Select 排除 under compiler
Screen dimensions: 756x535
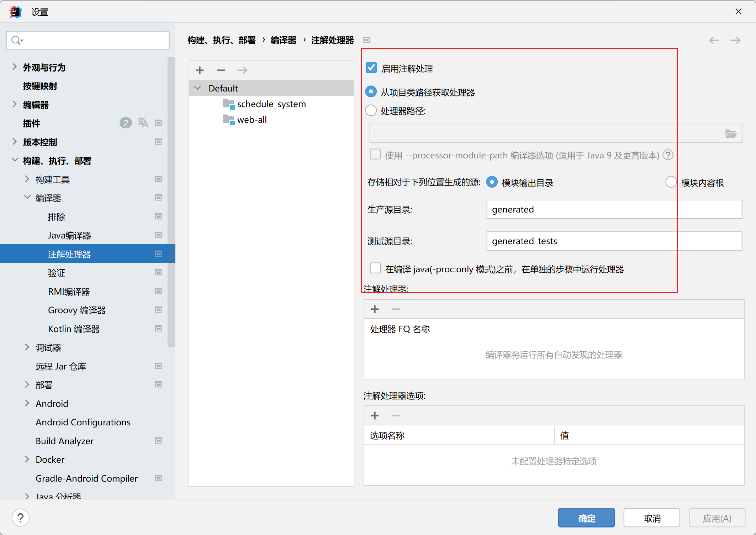tap(57, 217)
